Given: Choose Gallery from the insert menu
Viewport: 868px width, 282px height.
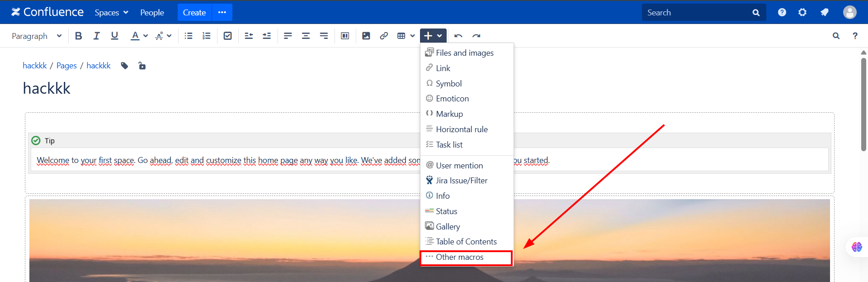Looking at the screenshot, I should 467,227.
